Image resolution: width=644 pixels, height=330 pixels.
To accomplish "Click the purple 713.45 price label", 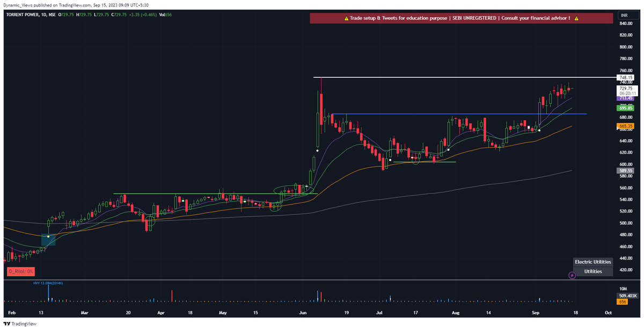I will pyautogui.click(x=626, y=98).
